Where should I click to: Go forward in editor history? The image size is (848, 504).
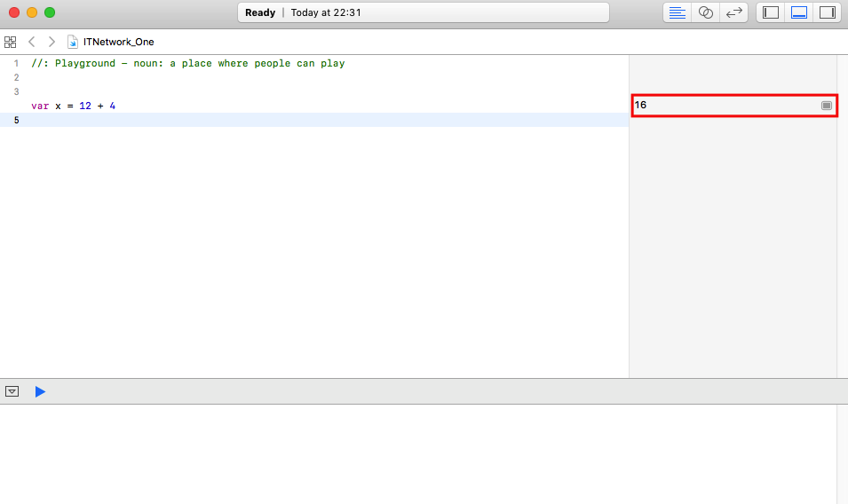52,42
